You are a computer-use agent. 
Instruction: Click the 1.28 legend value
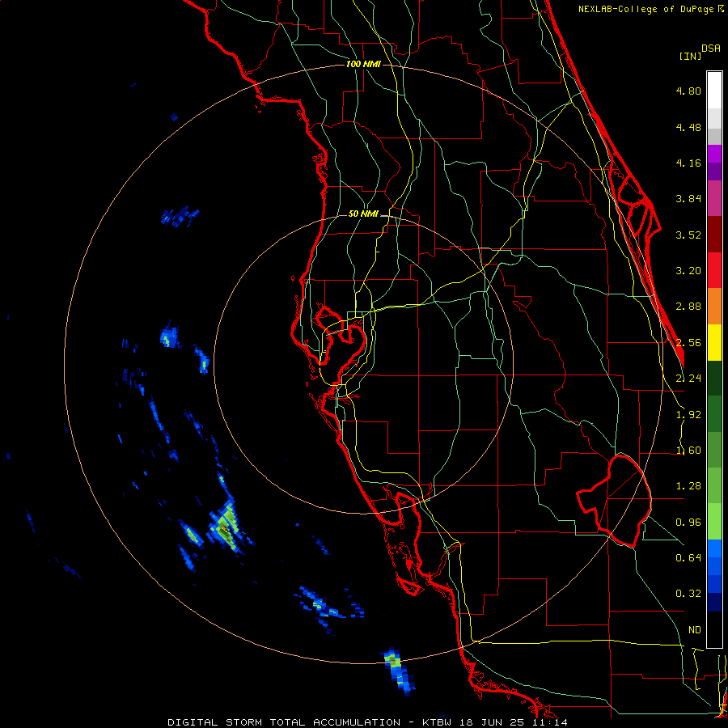click(688, 486)
